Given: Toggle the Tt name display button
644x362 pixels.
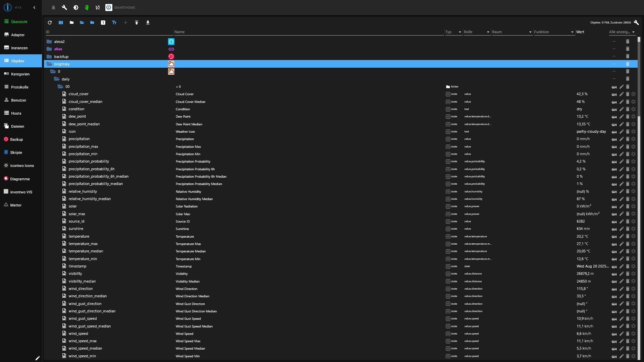Looking at the screenshot, I should (114, 22).
